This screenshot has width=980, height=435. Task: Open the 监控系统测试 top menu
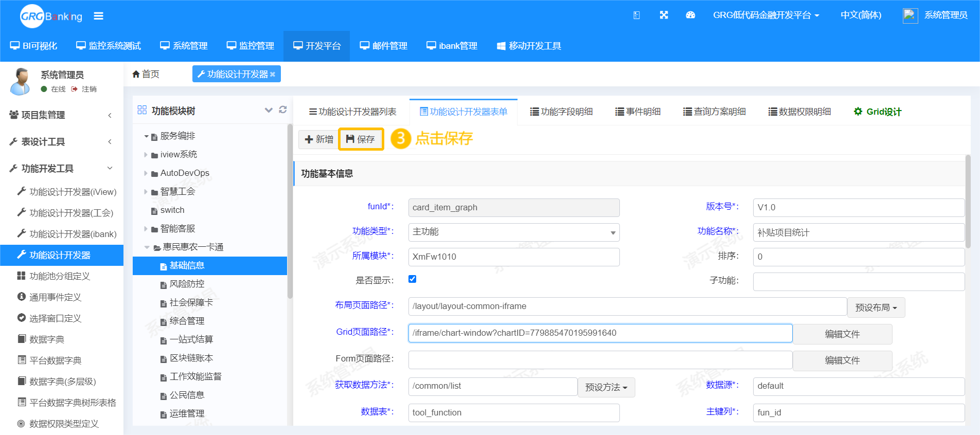109,46
